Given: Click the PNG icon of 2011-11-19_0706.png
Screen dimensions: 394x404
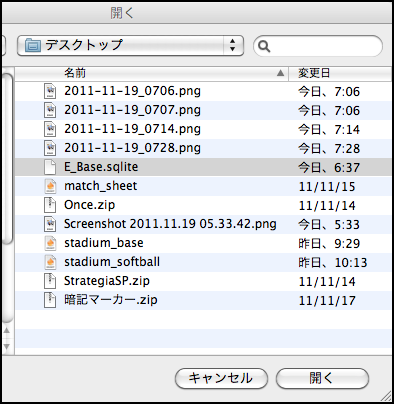Looking at the screenshot, I should click(x=50, y=91).
